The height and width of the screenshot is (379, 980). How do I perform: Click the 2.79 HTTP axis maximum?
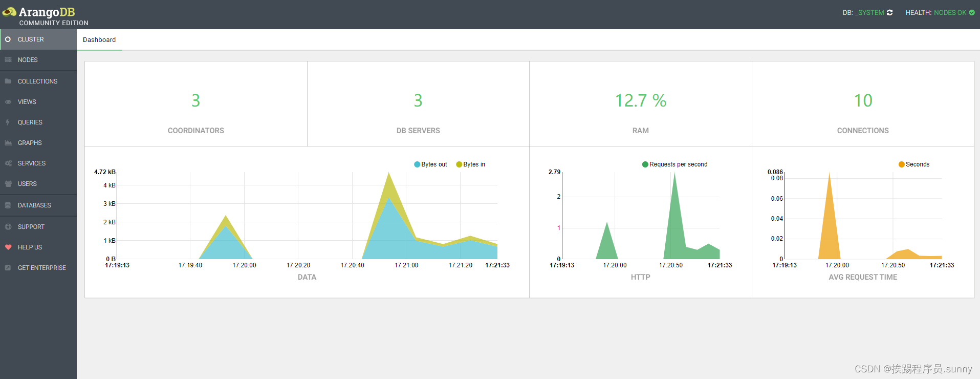point(555,172)
